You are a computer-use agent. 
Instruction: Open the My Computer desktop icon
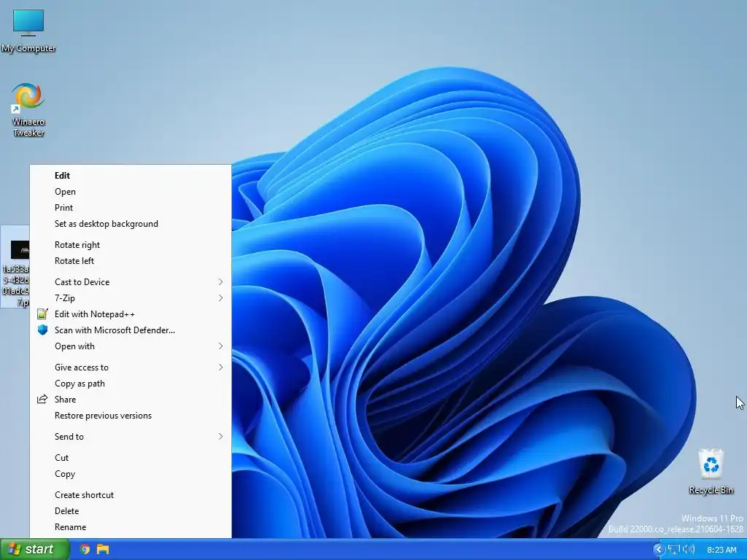pyautogui.click(x=28, y=30)
